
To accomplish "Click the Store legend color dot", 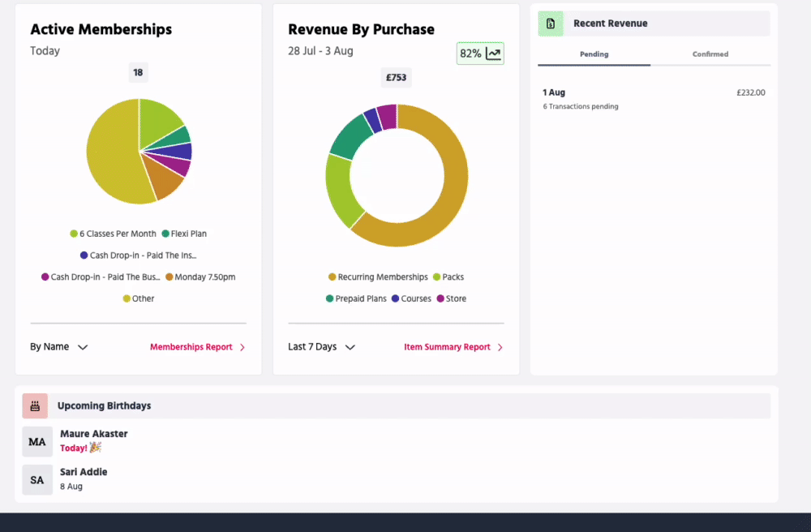I will coord(440,298).
